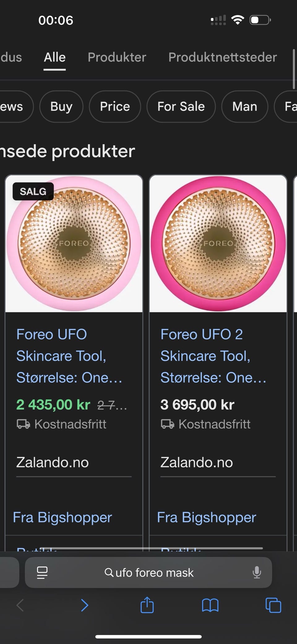
Task: Open the Foreo UFO 2 Skincare Tool link
Action: pyautogui.click(x=213, y=356)
